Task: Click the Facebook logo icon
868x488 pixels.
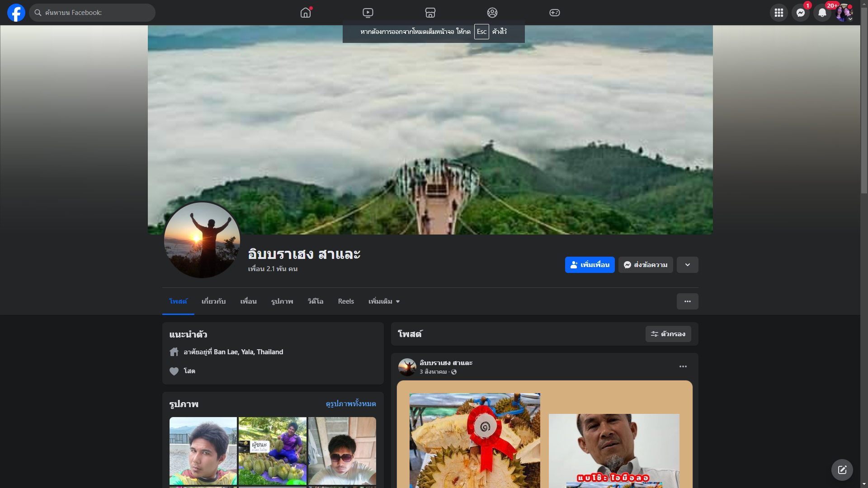Action: click(x=16, y=13)
